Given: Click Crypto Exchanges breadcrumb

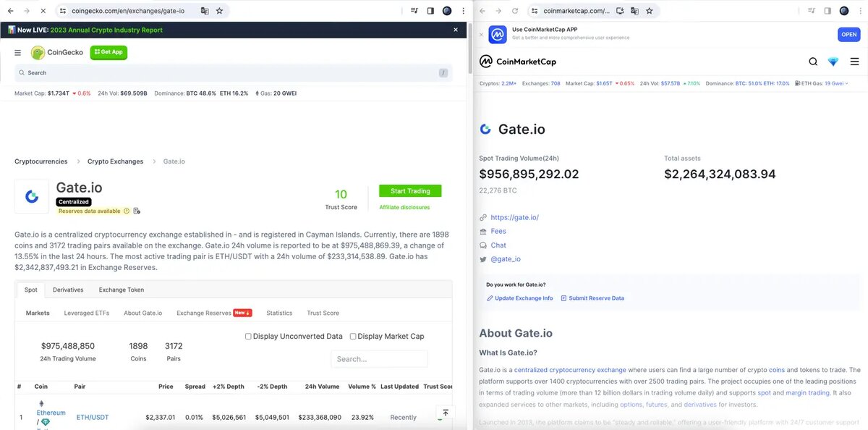Looking at the screenshot, I should coord(116,161).
